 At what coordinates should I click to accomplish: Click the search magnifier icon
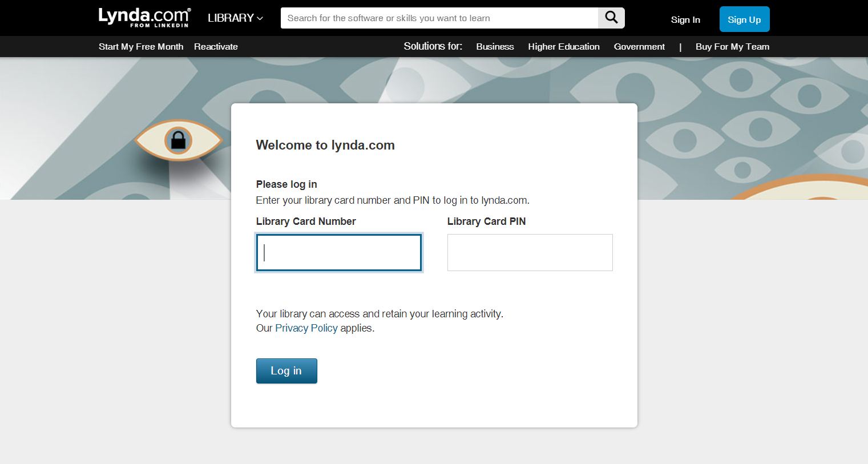coord(611,18)
